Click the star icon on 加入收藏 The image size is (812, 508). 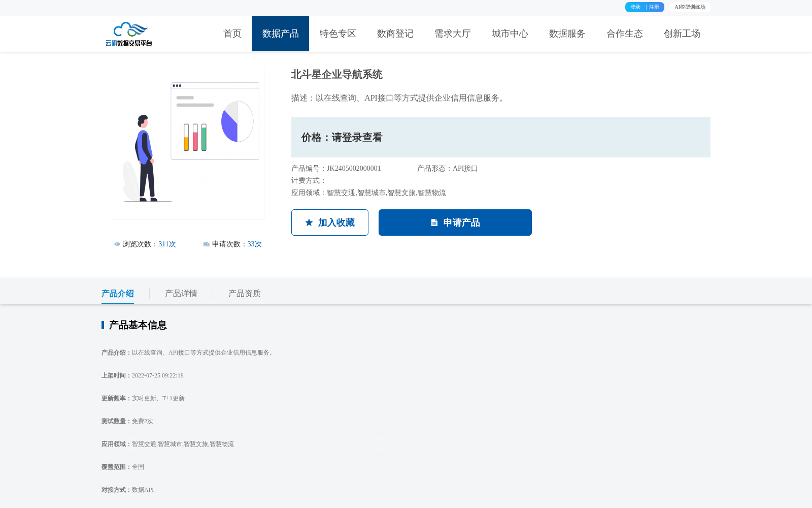pos(309,223)
